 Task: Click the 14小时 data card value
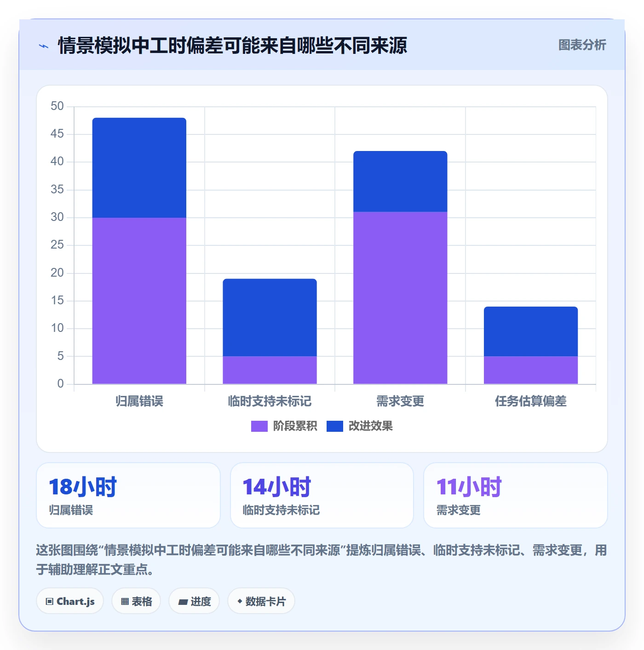(277, 487)
